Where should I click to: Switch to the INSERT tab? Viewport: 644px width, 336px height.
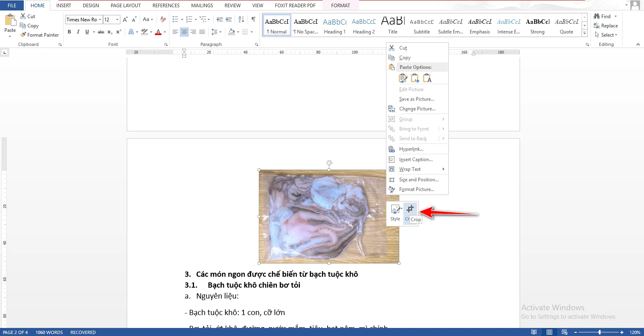(64, 5)
